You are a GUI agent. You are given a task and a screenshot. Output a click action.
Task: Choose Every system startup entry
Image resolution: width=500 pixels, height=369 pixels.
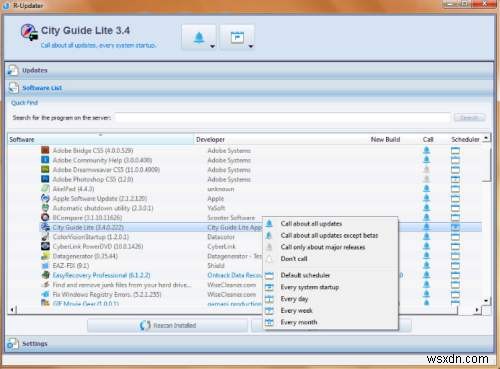330,287
